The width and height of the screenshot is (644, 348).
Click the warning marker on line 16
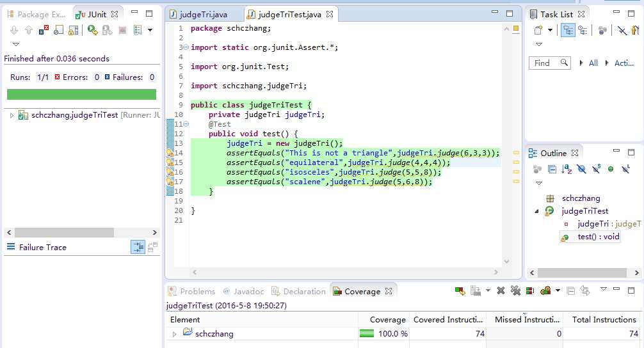coord(170,172)
